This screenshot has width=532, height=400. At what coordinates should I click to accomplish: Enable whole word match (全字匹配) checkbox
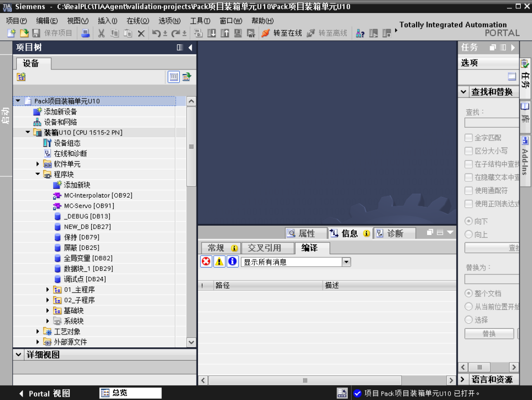pos(468,138)
